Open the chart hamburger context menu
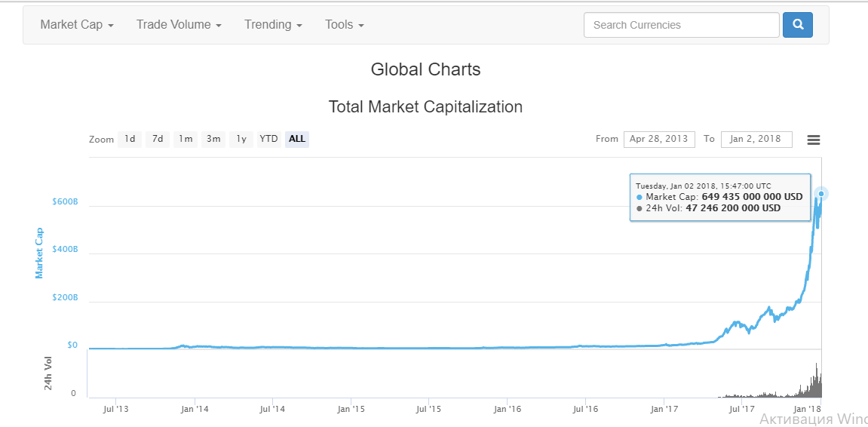The height and width of the screenshot is (427, 868). tap(813, 140)
